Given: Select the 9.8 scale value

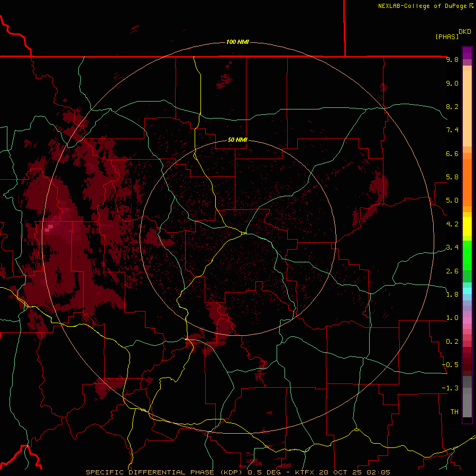Looking at the screenshot, I should click(452, 59).
